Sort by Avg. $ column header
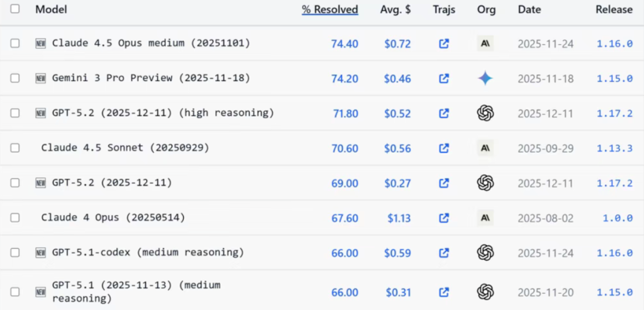 click(x=395, y=9)
